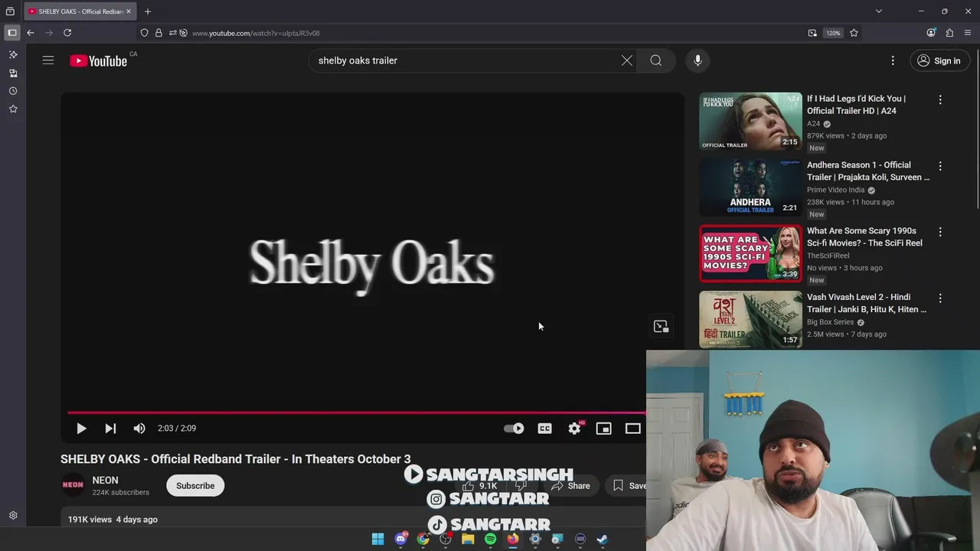This screenshot has width=980, height=551.
Task: Toggle closed captions CC
Action: pyautogui.click(x=544, y=429)
